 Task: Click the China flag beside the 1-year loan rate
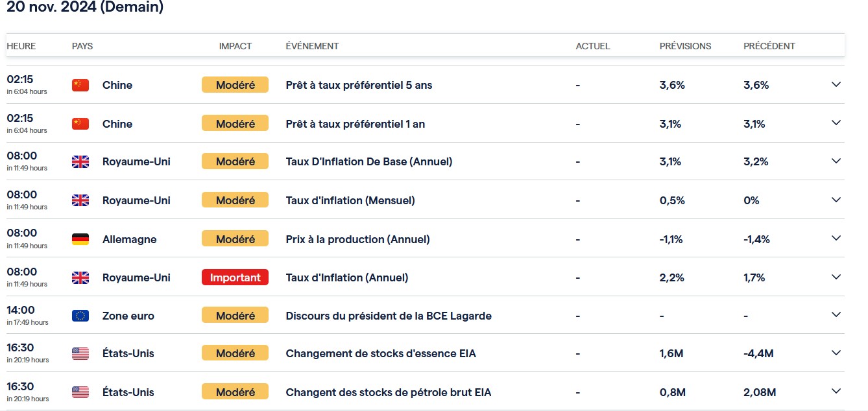click(x=80, y=124)
